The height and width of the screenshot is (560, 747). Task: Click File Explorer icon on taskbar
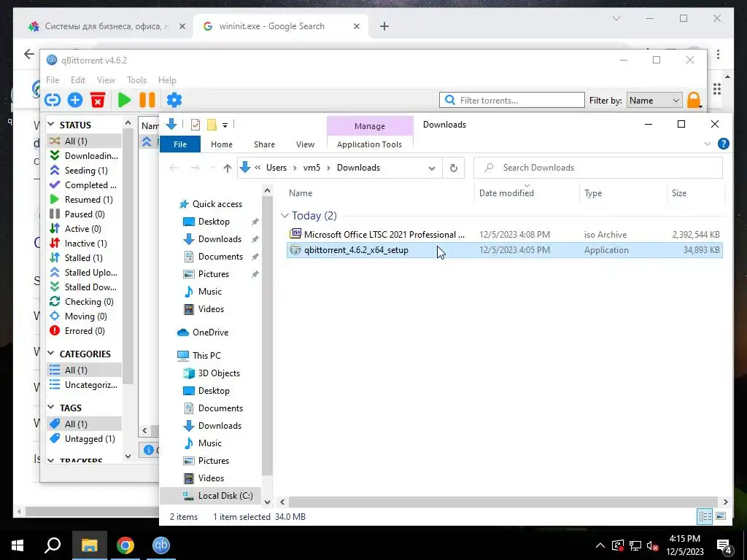click(89, 545)
